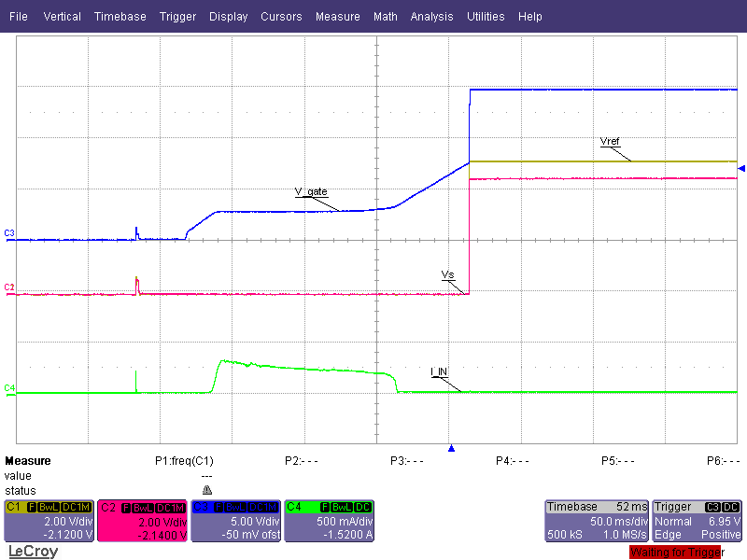This screenshot has height=560, width=747.
Task: Expand the Measure menu
Action: [x=337, y=17]
